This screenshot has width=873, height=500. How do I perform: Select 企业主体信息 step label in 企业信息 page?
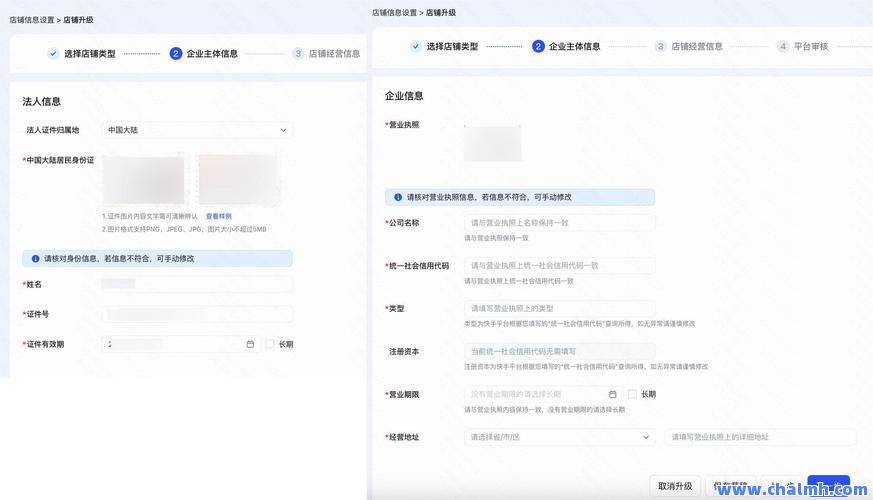pyautogui.click(x=575, y=46)
